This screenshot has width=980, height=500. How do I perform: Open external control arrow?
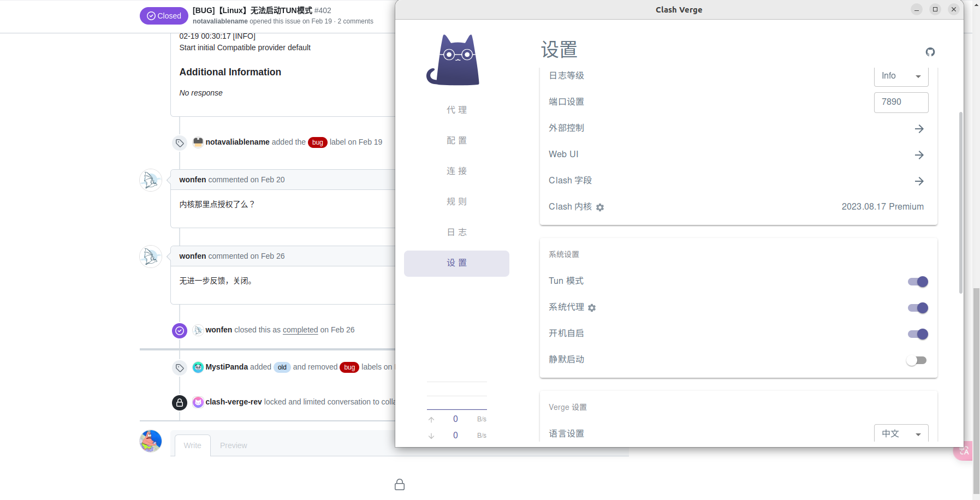[919, 129]
